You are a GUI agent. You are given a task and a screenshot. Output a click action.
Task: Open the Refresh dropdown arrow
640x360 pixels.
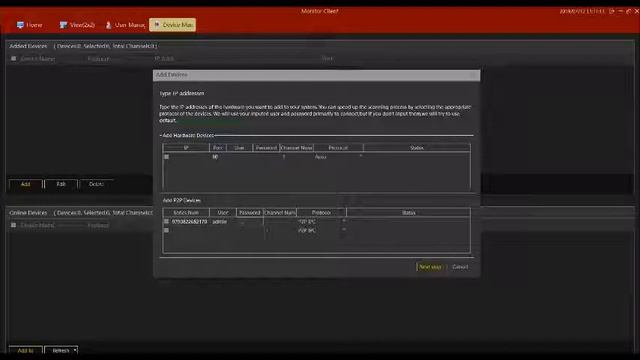[75, 350]
